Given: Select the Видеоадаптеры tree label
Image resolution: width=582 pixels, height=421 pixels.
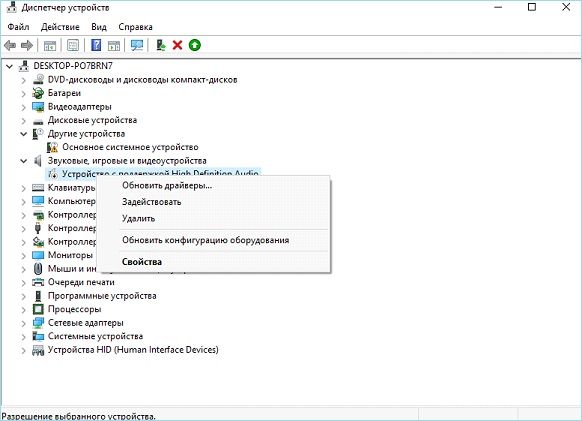Looking at the screenshot, I should click(79, 107).
